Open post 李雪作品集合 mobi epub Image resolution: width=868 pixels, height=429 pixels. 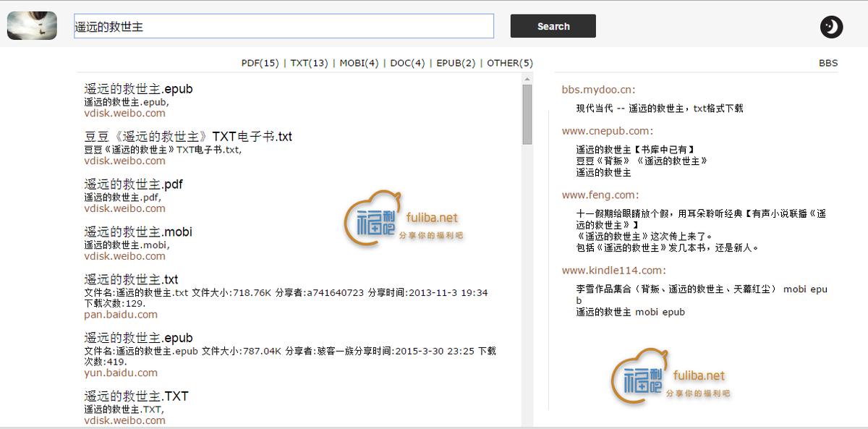(x=702, y=294)
